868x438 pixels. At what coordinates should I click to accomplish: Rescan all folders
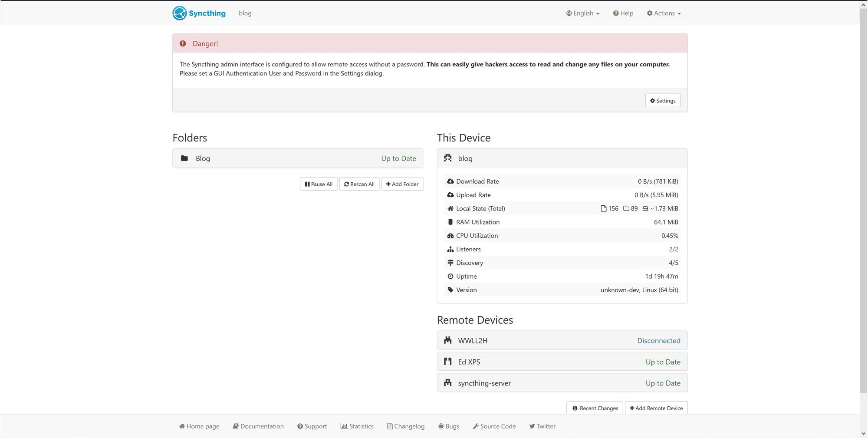click(359, 184)
